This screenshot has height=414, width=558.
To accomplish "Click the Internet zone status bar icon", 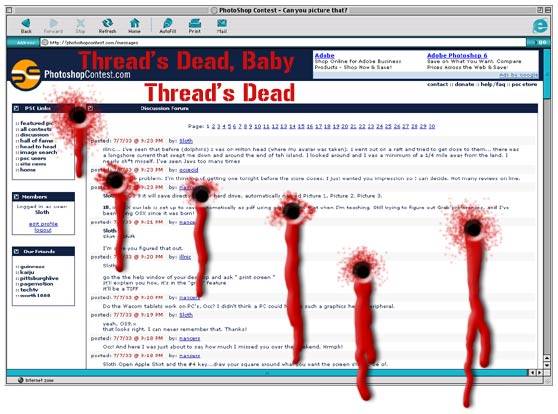I will [x=21, y=380].
